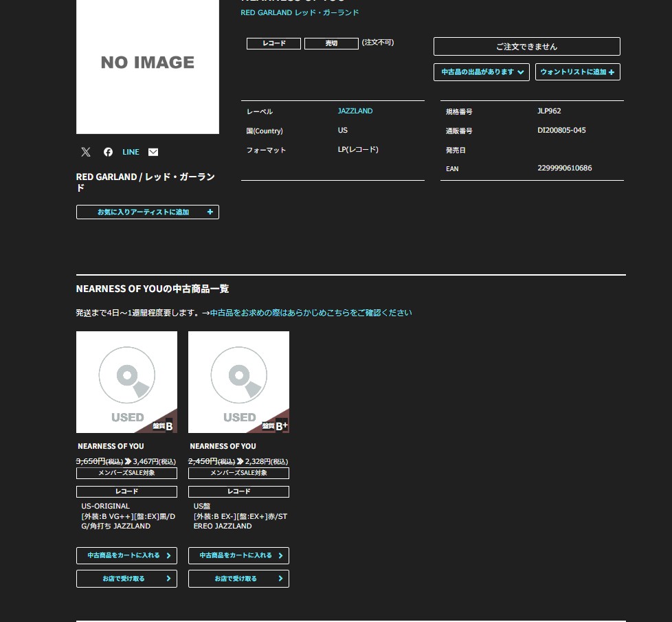
Task: Choose store pickup for first item
Action: coord(126,579)
